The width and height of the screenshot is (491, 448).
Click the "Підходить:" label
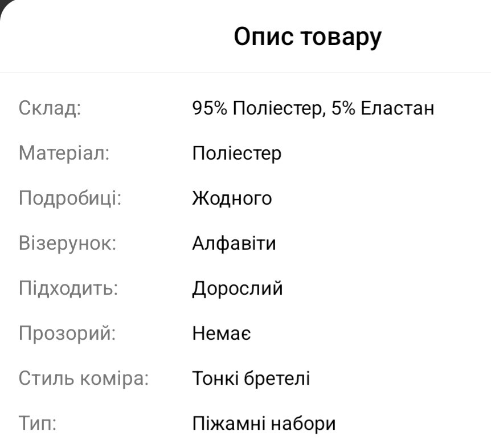coord(68,288)
